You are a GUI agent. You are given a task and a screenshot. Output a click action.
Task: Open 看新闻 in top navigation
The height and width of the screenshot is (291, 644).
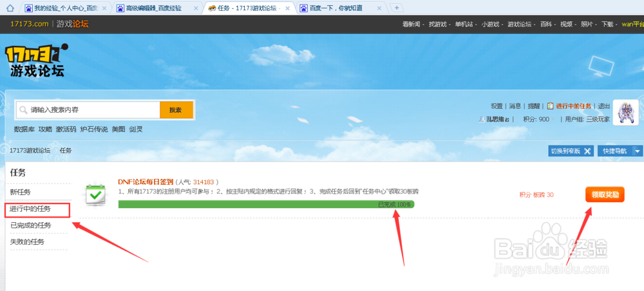click(x=411, y=24)
